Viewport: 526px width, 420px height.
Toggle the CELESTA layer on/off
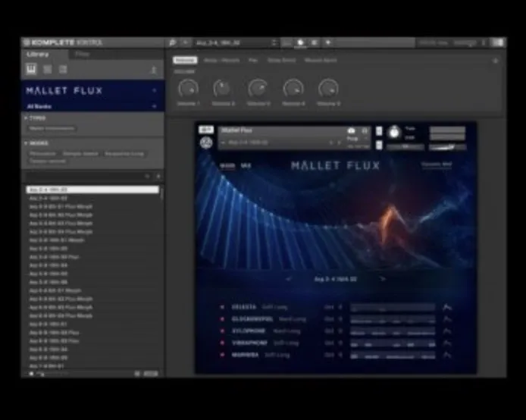pos(222,307)
